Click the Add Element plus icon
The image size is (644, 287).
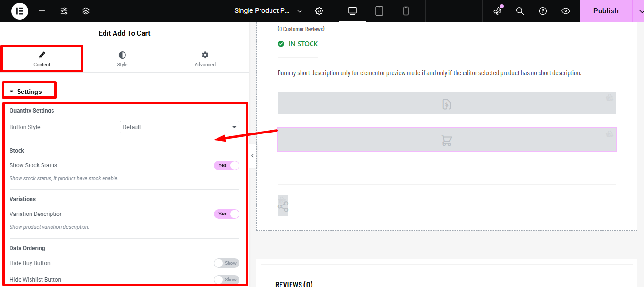coord(42,11)
